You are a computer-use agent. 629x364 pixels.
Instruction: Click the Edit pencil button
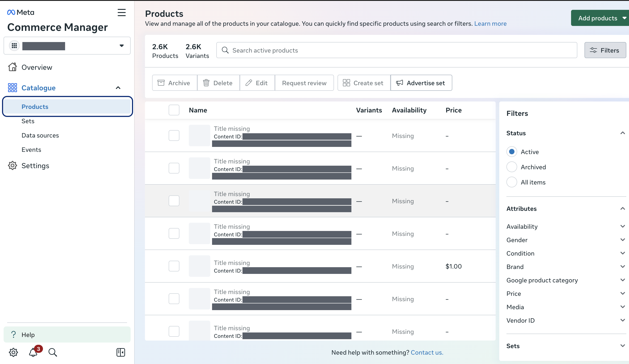click(257, 83)
